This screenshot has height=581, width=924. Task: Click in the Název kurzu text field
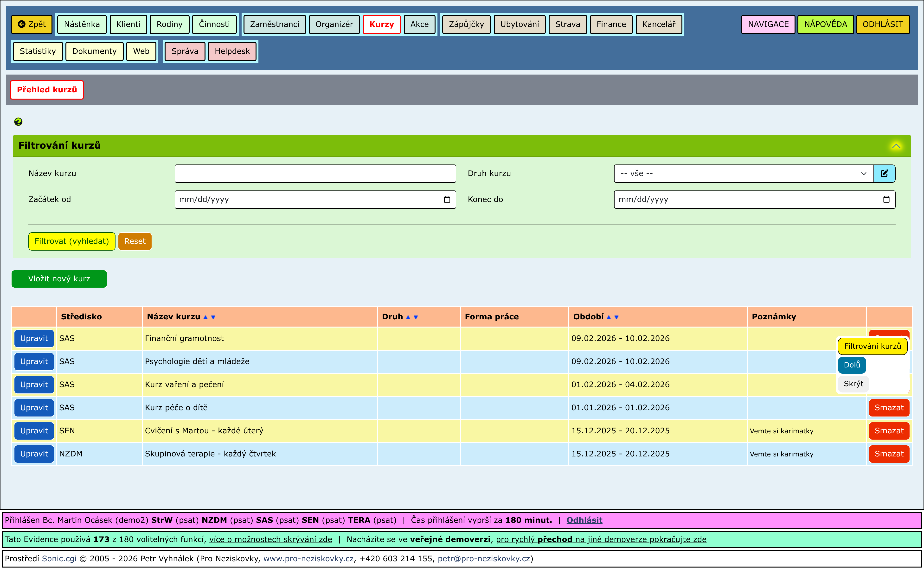(315, 173)
